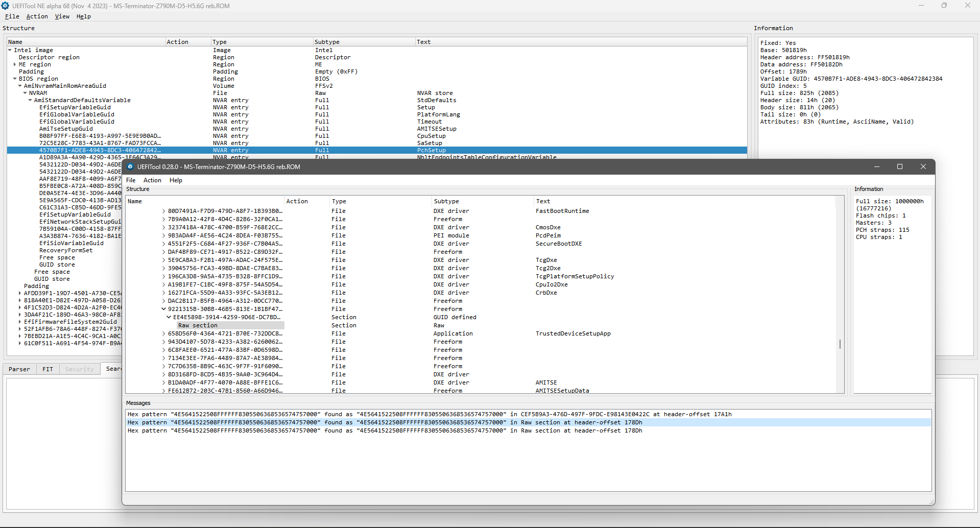Screen dimensions: 980x528
Task: Select the FE612B72 AMITSESetupData file
Action: pos(480,391)
